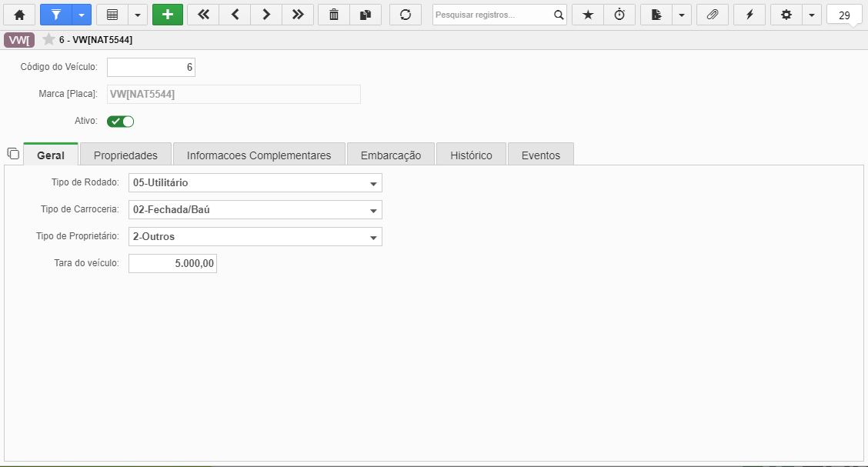This screenshot has width=868, height=467.
Task: Open attachments paperclip icon
Action: pos(713,15)
